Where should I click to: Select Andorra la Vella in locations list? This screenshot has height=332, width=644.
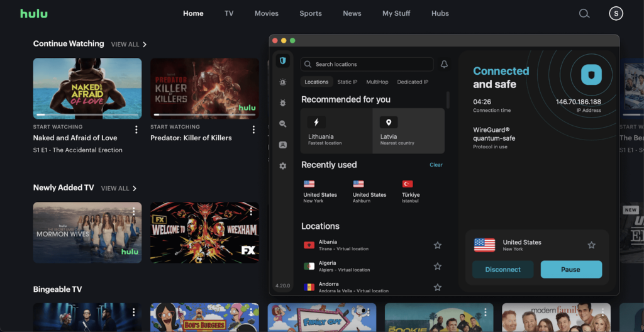(x=372, y=287)
